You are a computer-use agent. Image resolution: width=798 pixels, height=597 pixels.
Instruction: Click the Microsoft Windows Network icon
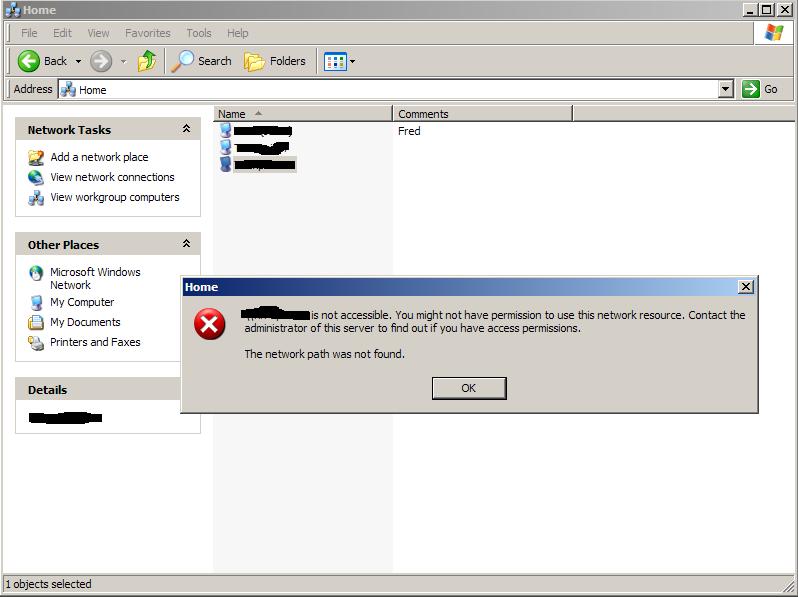36,273
